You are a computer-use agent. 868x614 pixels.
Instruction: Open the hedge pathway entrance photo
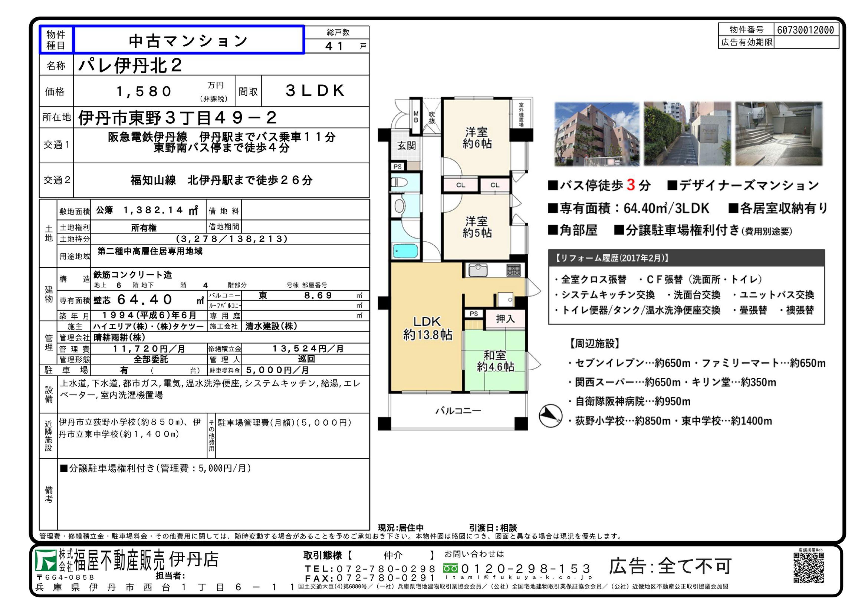point(687,134)
